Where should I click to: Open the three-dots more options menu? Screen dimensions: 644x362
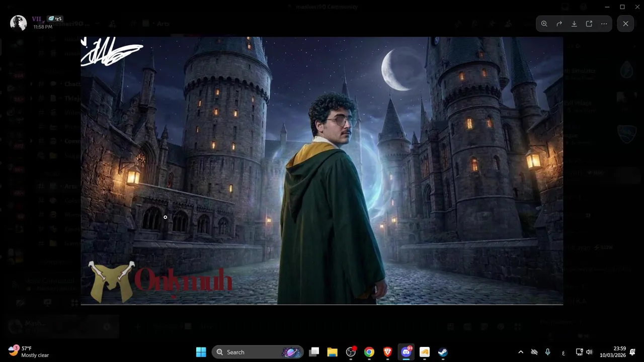pos(604,24)
